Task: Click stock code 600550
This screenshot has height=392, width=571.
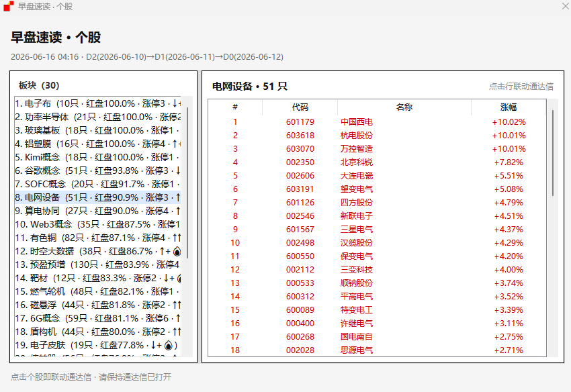Action: [x=300, y=256]
